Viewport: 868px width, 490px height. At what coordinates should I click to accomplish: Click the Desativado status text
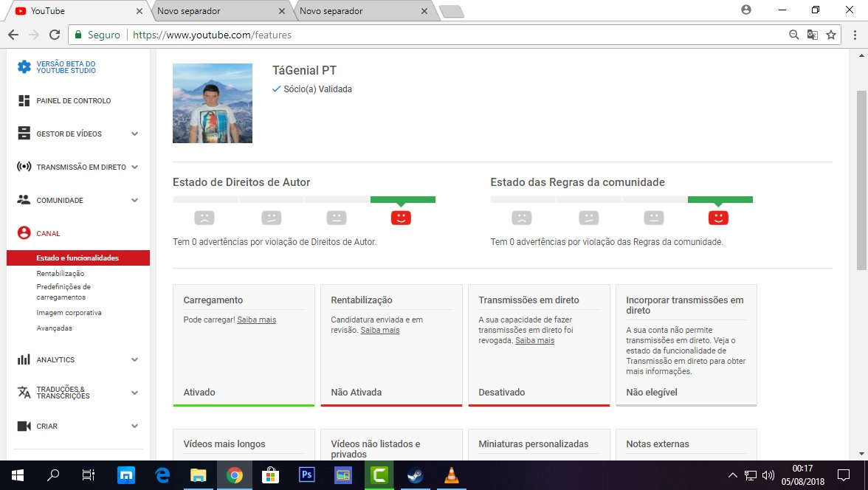[502, 392]
